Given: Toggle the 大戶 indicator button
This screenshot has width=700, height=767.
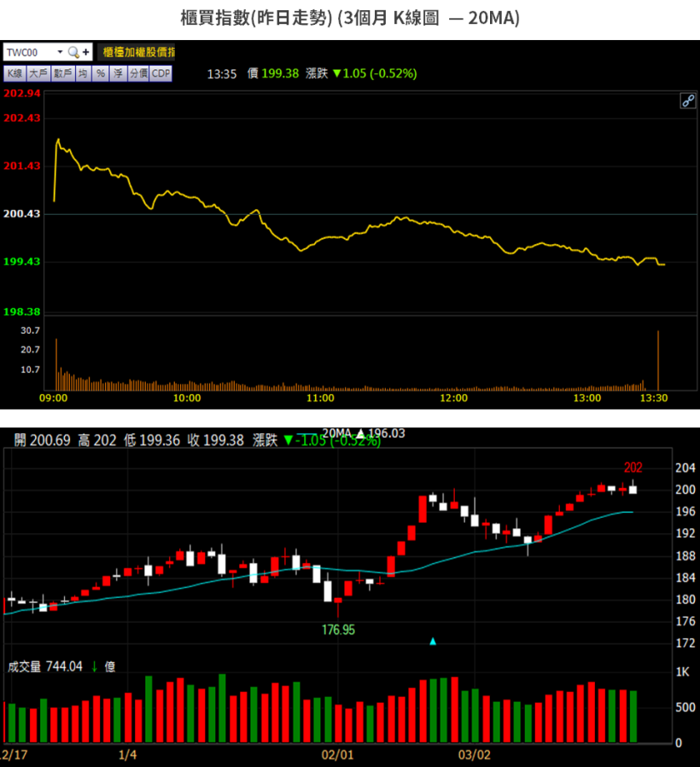Looking at the screenshot, I should [38, 74].
